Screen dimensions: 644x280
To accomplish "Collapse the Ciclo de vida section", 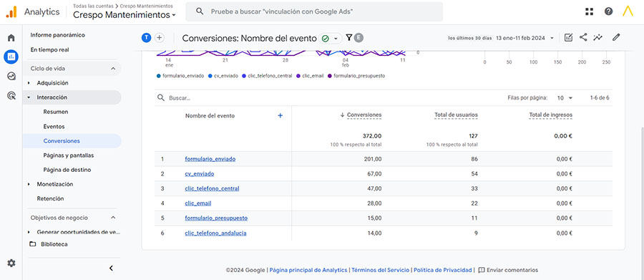I will pos(113,69).
